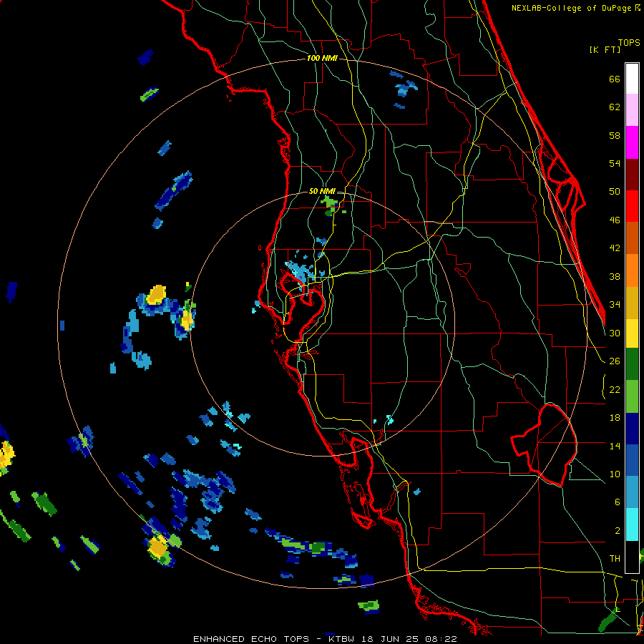Click the dark green legend color segment
The height and width of the screenshot is (644, 644).
pos(632,364)
